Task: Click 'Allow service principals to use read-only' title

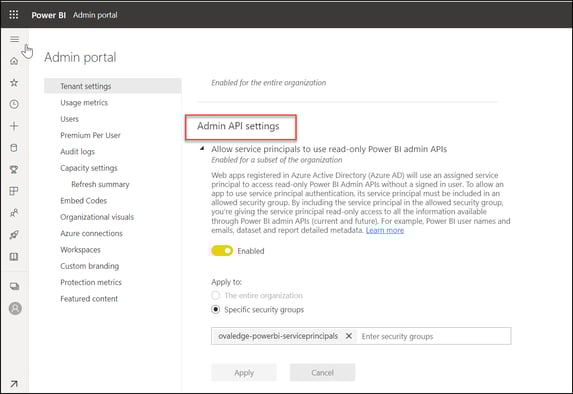Action: [329, 149]
